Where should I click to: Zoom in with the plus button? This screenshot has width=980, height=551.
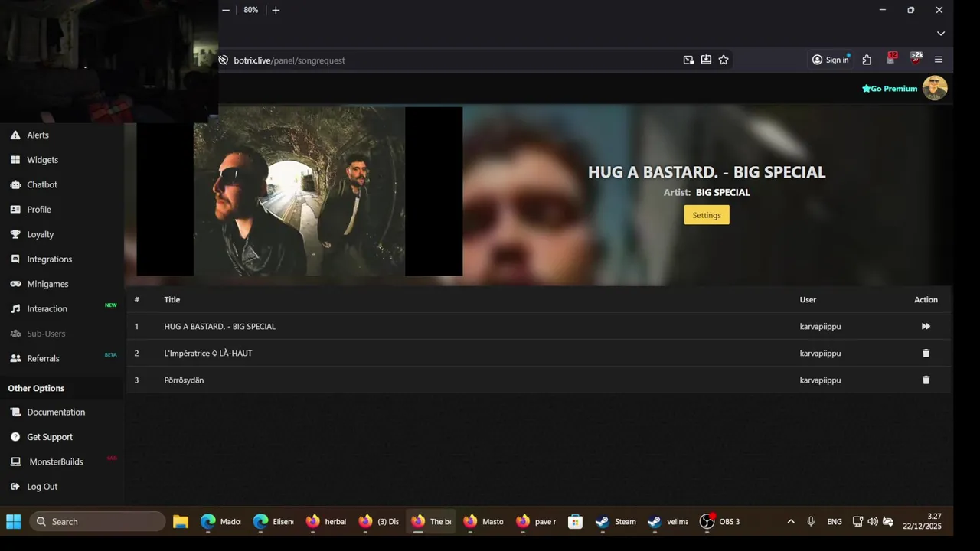[x=276, y=10]
